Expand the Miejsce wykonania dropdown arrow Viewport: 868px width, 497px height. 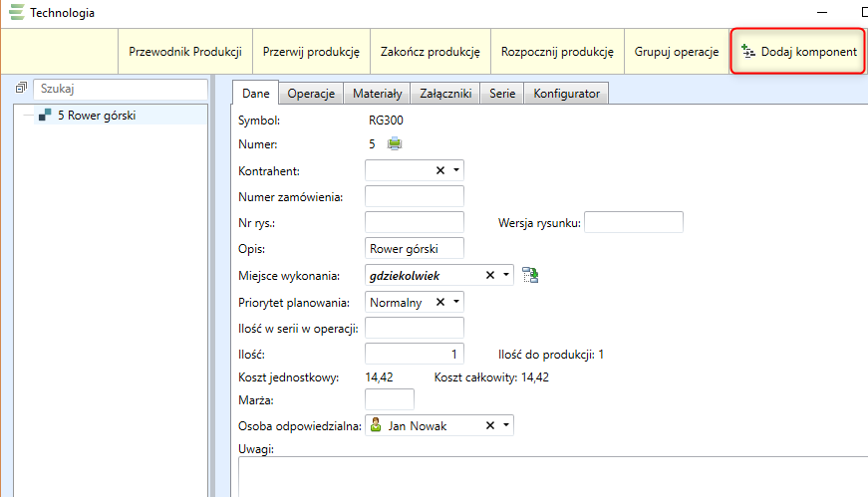[x=506, y=275]
